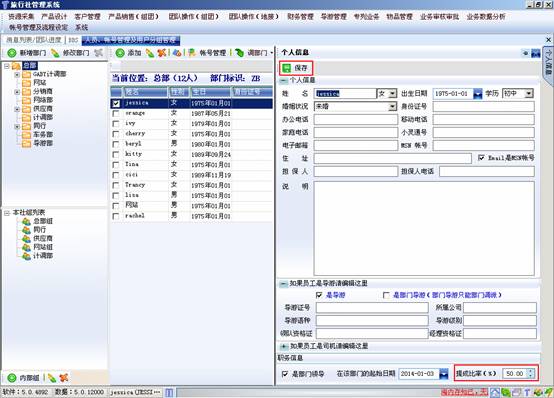This screenshot has width=554, height=398.
Task: Toggle the Email是MSN帐号 checkbox
Action: (481, 158)
